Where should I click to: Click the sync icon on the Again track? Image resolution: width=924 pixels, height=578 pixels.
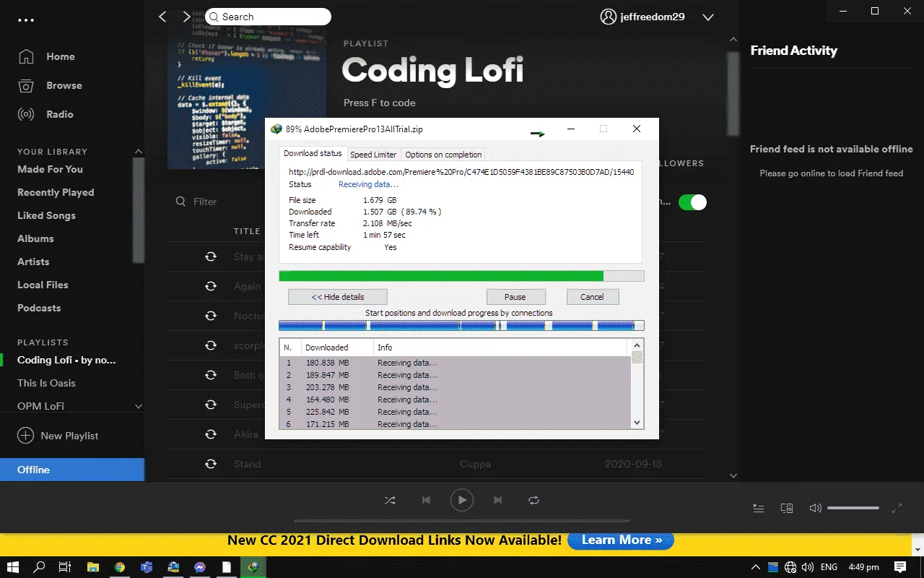[211, 286]
